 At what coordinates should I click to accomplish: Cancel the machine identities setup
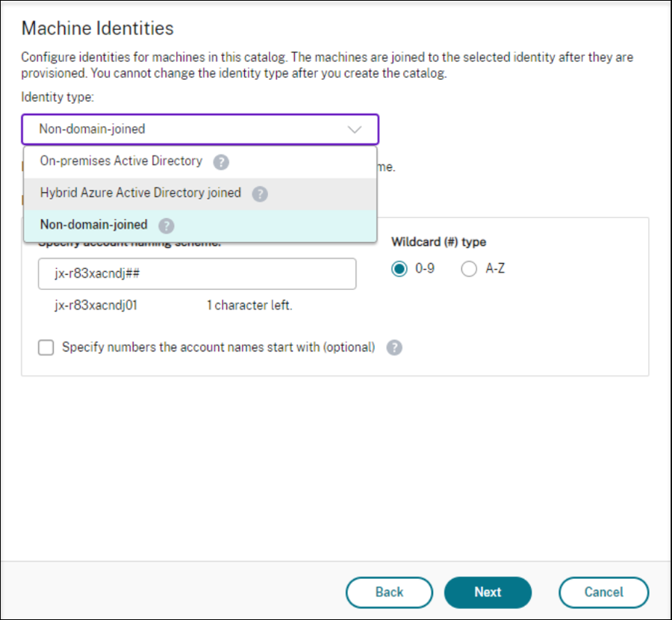click(604, 592)
